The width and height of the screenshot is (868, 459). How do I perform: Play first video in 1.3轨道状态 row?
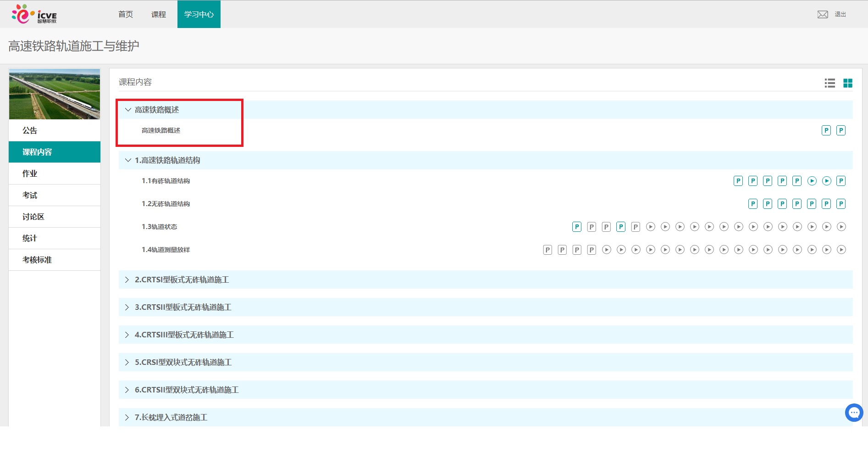[x=651, y=227]
